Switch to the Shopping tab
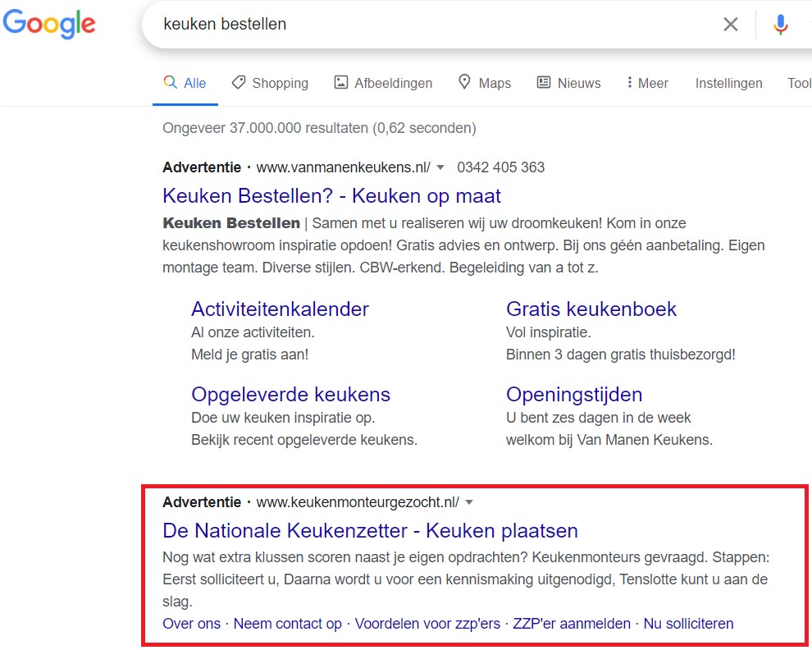This screenshot has height=650, width=812. [x=279, y=82]
